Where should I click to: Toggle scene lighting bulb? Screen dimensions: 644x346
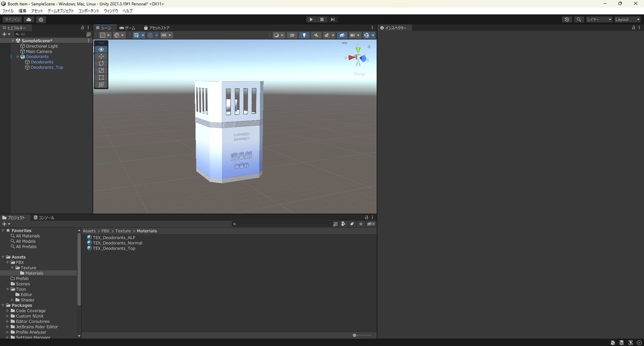pyautogui.click(x=304, y=35)
